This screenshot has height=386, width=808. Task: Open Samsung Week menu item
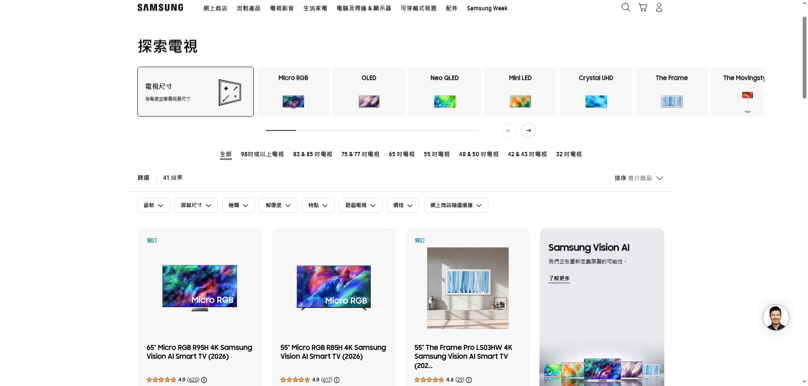pos(487,8)
